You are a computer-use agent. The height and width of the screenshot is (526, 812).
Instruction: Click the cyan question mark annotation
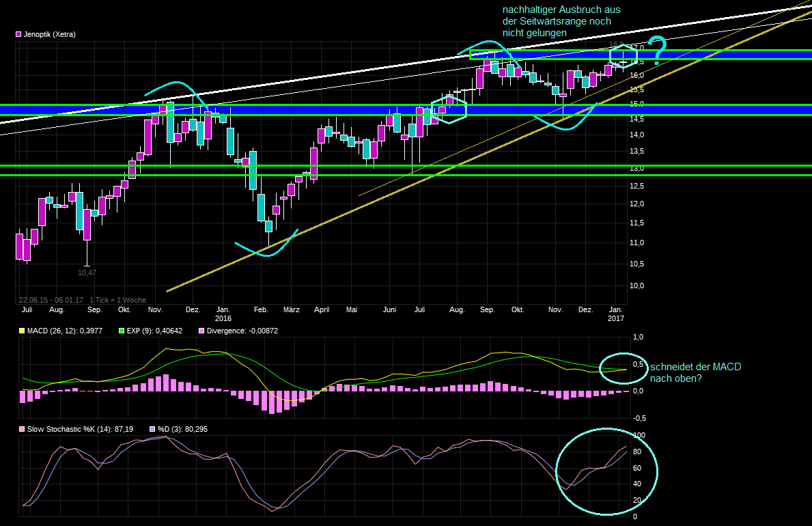[x=658, y=50]
